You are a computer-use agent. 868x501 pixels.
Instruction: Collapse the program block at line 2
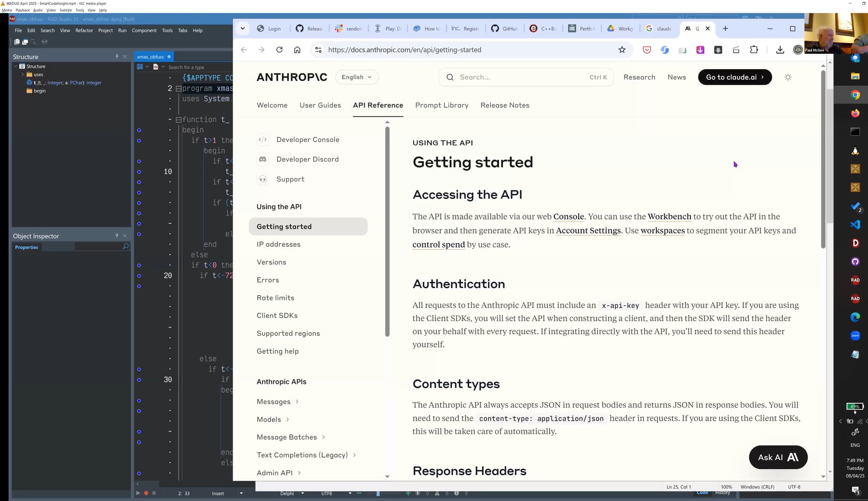tap(178, 88)
